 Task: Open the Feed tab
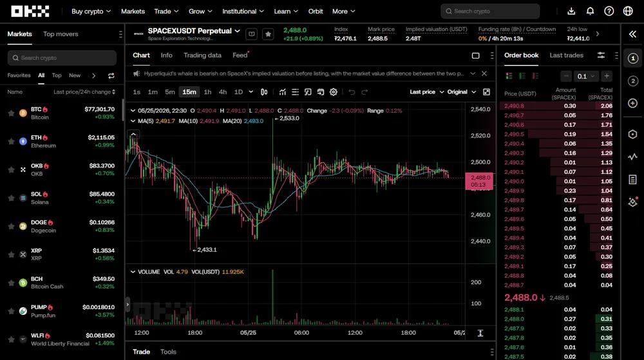[240, 55]
